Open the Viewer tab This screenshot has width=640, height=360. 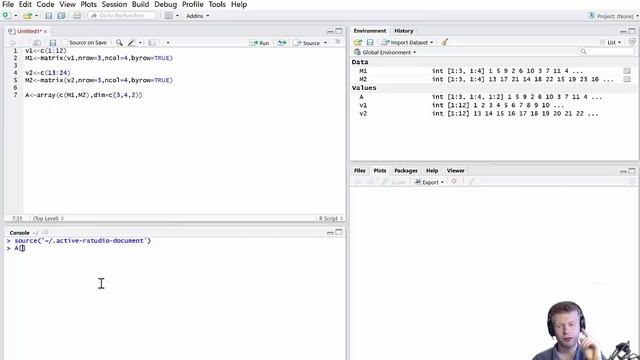coord(456,171)
